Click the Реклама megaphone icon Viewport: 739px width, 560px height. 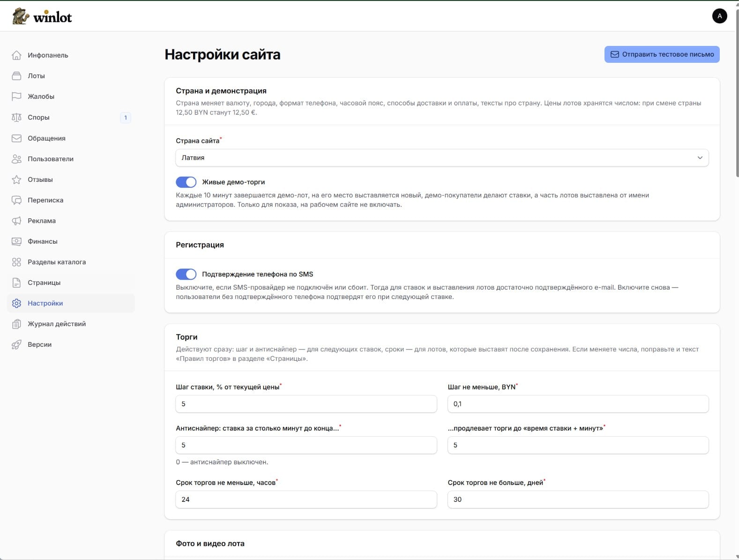tap(16, 221)
